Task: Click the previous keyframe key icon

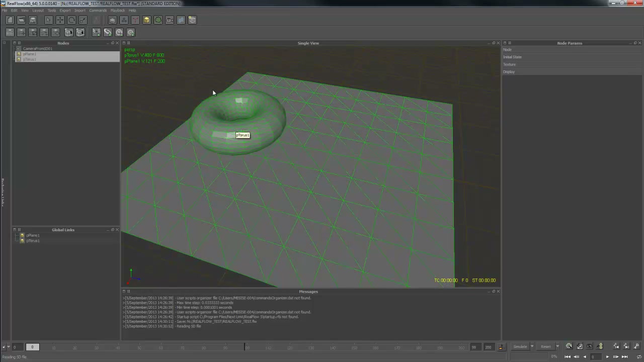Action: pos(616,346)
